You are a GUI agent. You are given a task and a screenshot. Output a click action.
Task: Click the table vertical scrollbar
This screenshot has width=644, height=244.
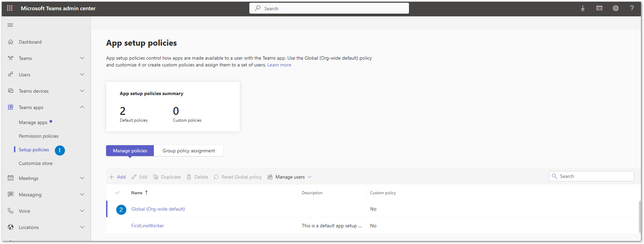click(640, 217)
